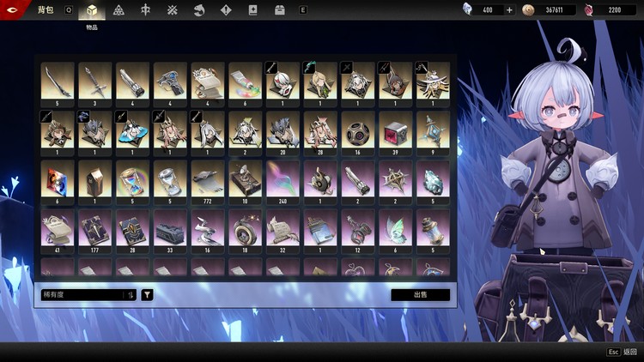Select the 物品 items cube tab
The image size is (644, 362).
coord(92,10)
